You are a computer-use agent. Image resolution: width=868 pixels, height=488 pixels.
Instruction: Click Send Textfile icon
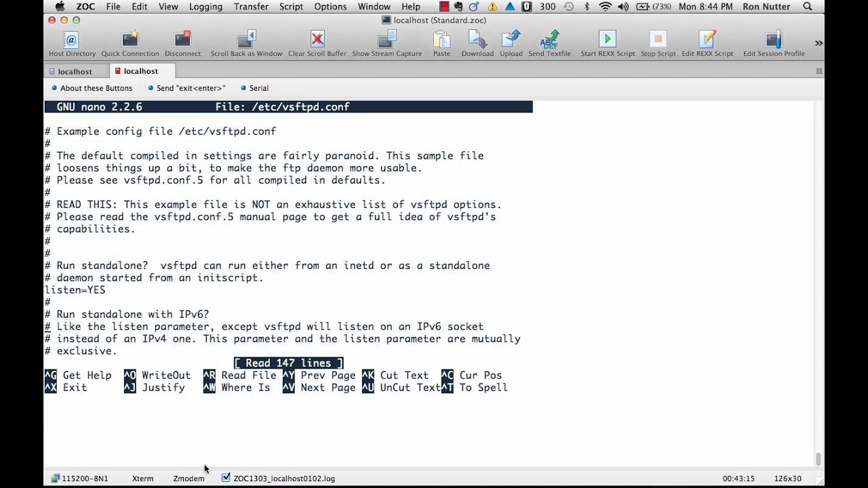549,43
